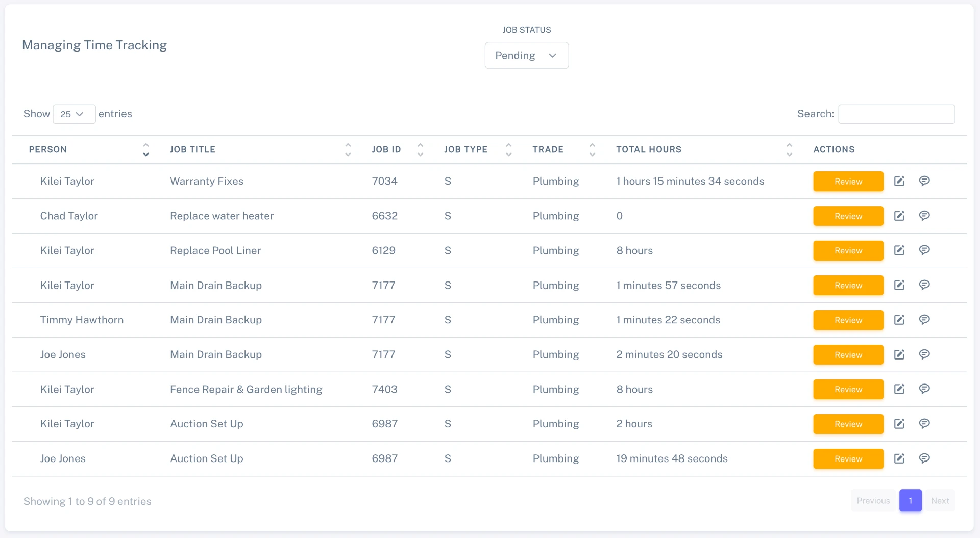This screenshot has height=538, width=980.
Task: Comment on Joe Jones's Auction Set Up entry
Action: point(924,458)
